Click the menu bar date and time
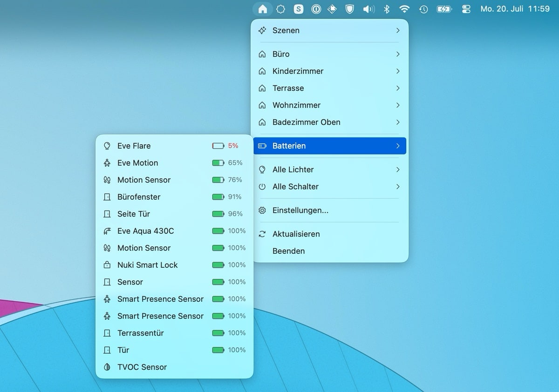Image resolution: width=559 pixels, height=392 pixels. tap(515, 9)
